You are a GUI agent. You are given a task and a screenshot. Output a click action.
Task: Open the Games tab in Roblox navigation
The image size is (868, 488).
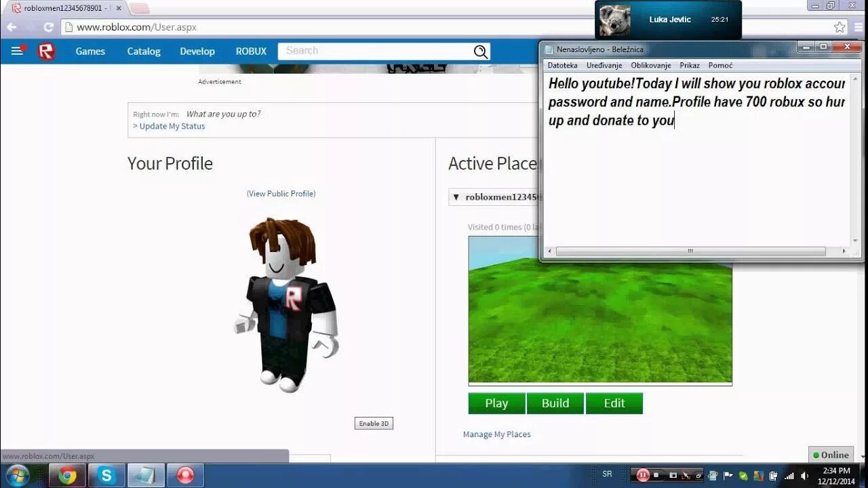tap(90, 51)
